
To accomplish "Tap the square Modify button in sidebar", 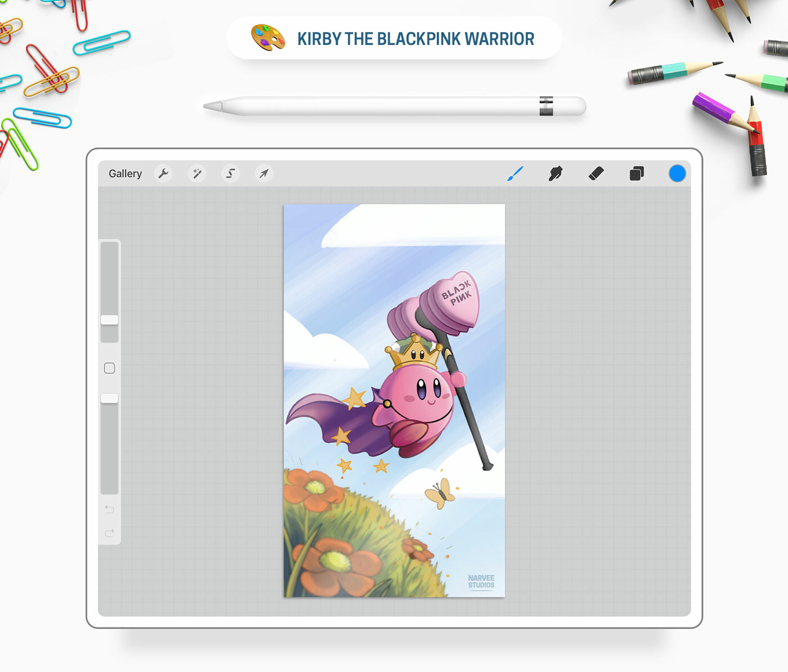I will (x=109, y=368).
